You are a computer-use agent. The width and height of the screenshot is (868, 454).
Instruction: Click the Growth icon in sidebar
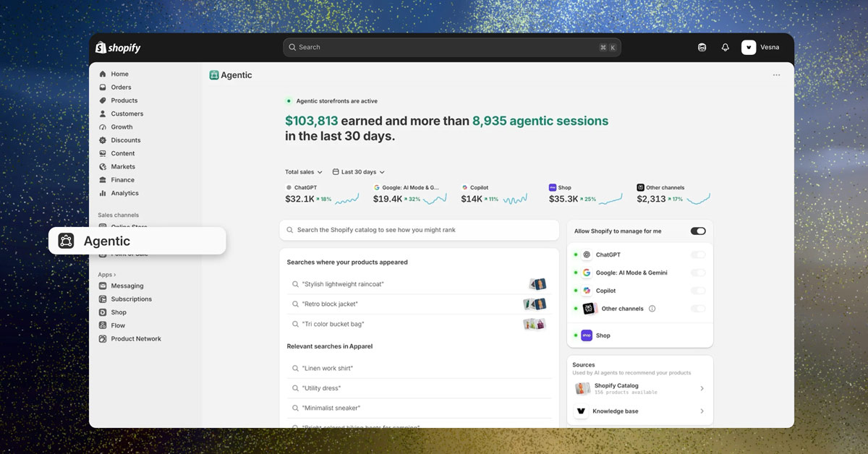[x=103, y=127]
